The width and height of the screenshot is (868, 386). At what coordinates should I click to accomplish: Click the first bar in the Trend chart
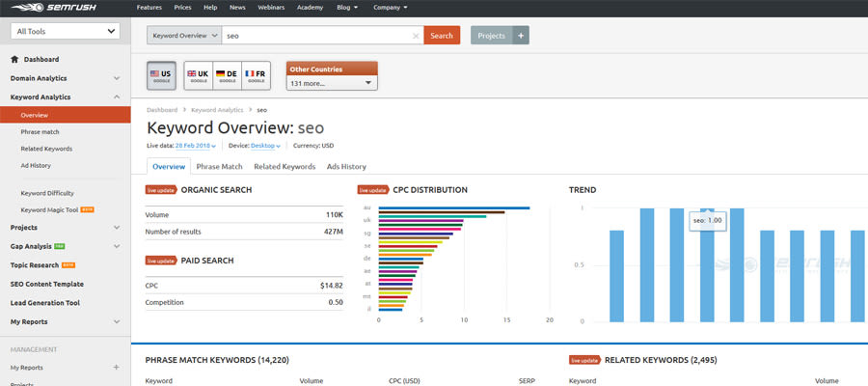click(616, 276)
